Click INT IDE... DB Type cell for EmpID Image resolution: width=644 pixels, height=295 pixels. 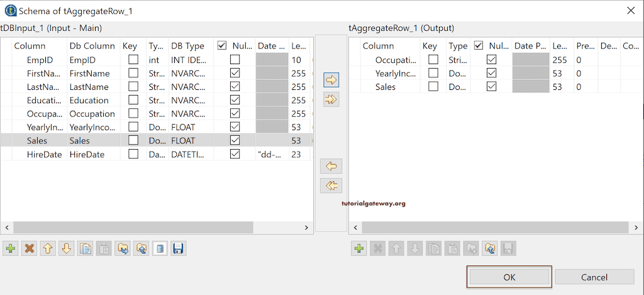pos(191,60)
